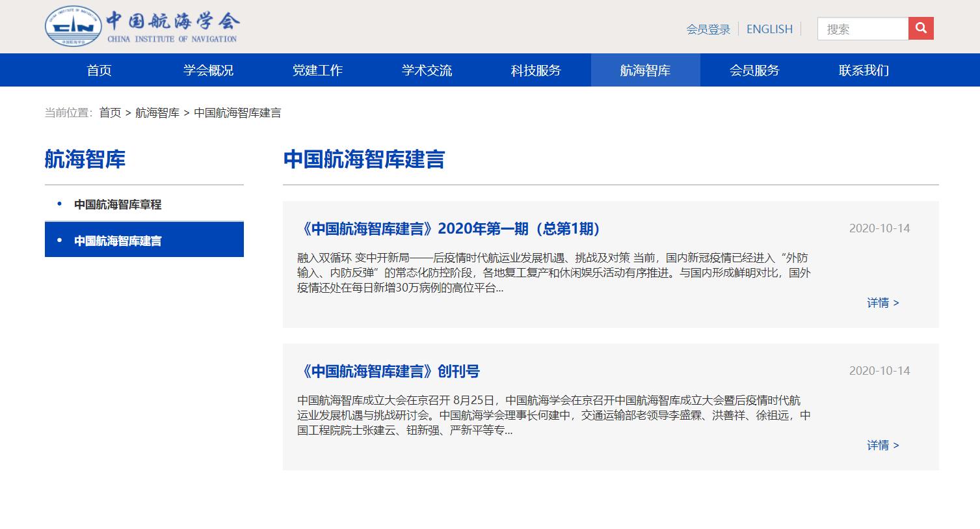
Task: Click the China Institute of Navigation logo
Action: pos(142,26)
